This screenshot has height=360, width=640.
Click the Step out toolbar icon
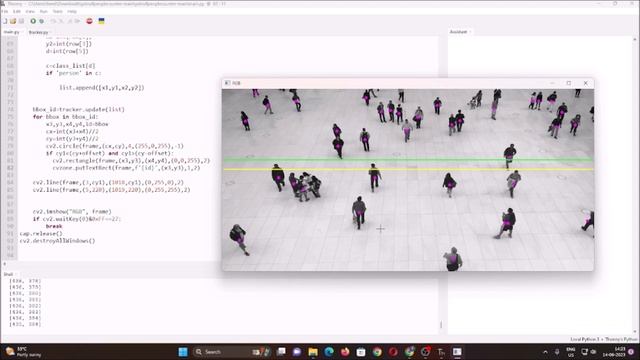point(69,21)
